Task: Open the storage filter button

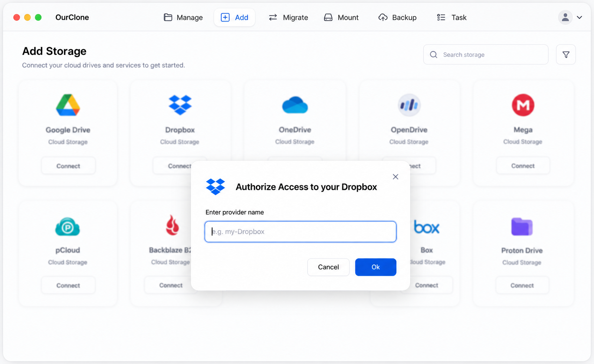Action: (566, 54)
